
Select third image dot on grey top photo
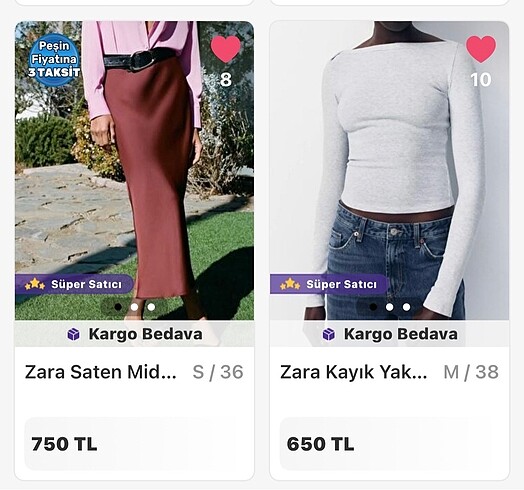[x=406, y=307]
